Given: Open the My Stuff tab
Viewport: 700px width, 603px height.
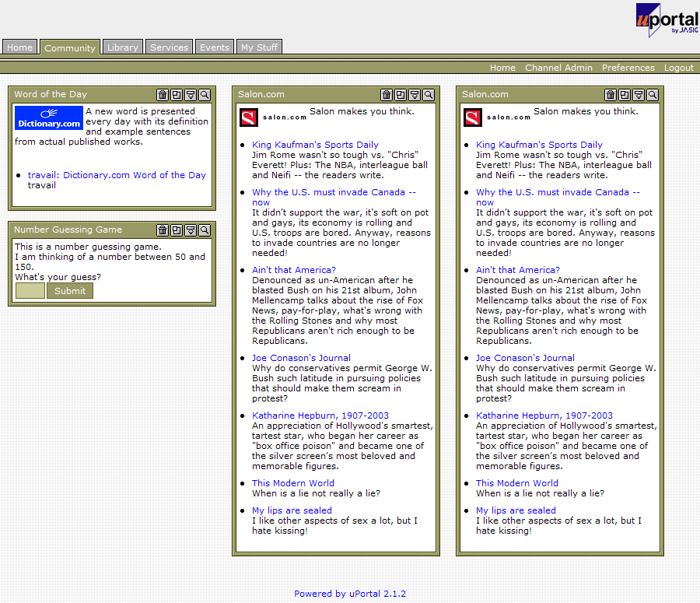Looking at the screenshot, I should click(x=259, y=47).
